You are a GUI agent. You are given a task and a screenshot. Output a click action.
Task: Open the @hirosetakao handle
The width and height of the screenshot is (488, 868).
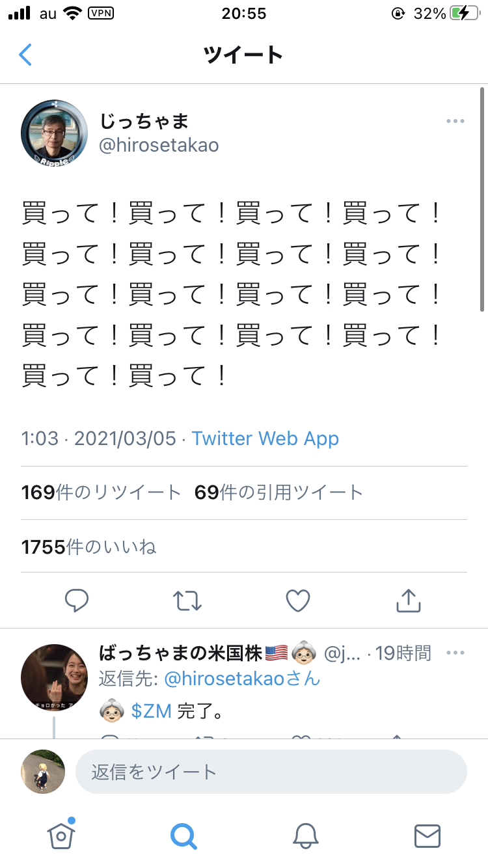coord(159,145)
